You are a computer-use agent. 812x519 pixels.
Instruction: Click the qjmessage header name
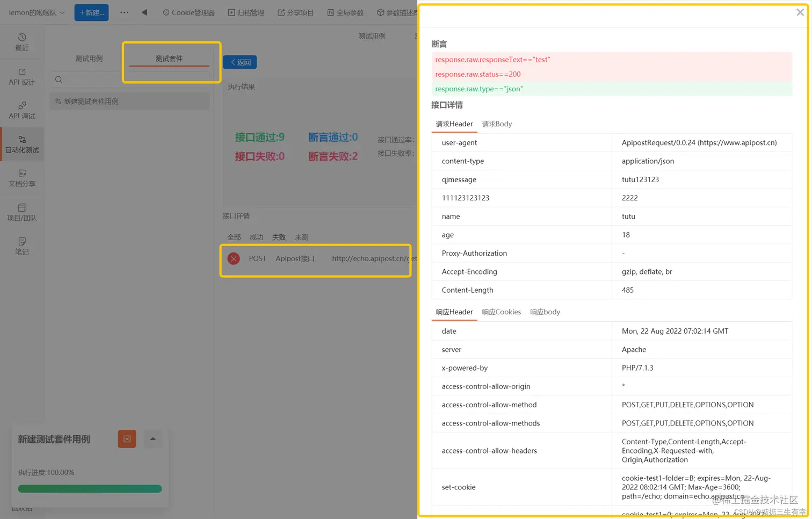point(459,179)
